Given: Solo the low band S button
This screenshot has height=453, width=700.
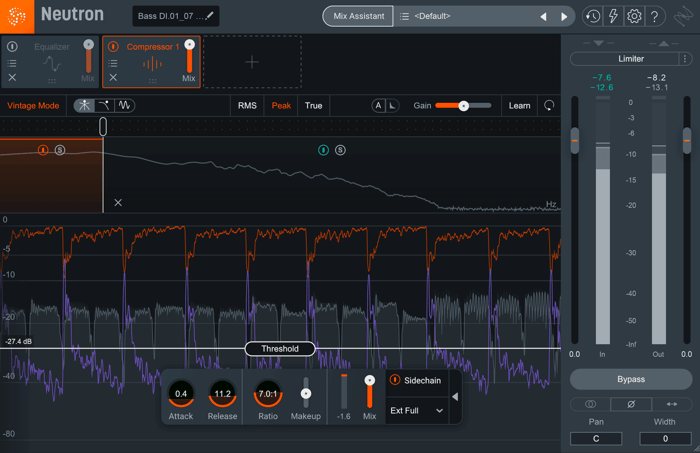Looking at the screenshot, I should click(60, 150).
